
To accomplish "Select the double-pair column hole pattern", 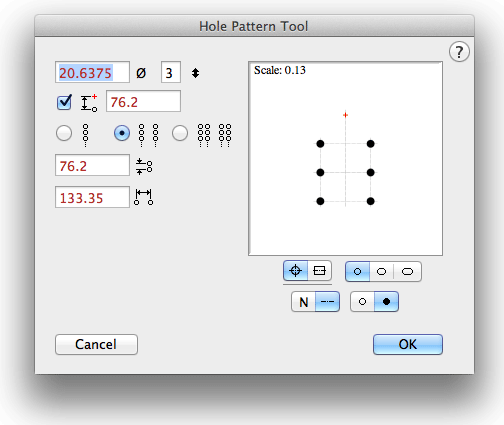I will (180, 133).
